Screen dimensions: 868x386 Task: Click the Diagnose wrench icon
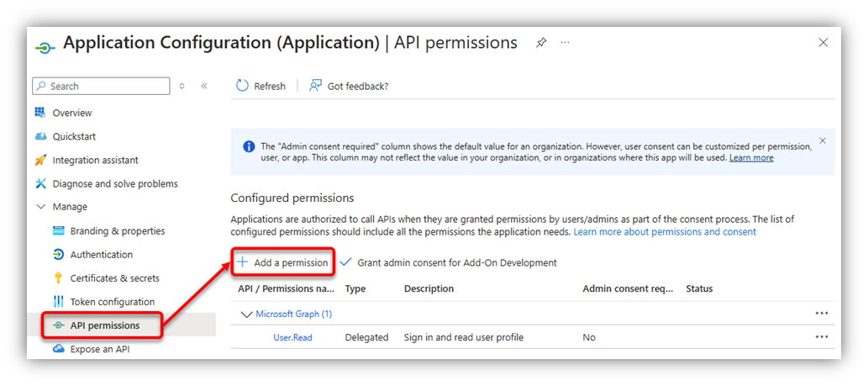click(x=40, y=183)
